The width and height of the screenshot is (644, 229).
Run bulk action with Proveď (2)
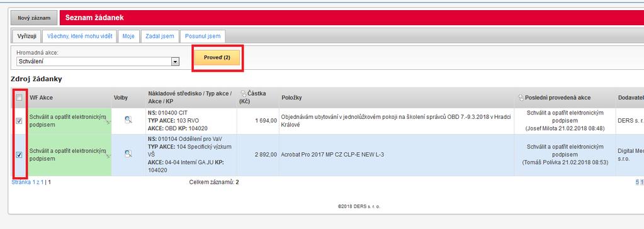pos(217,58)
